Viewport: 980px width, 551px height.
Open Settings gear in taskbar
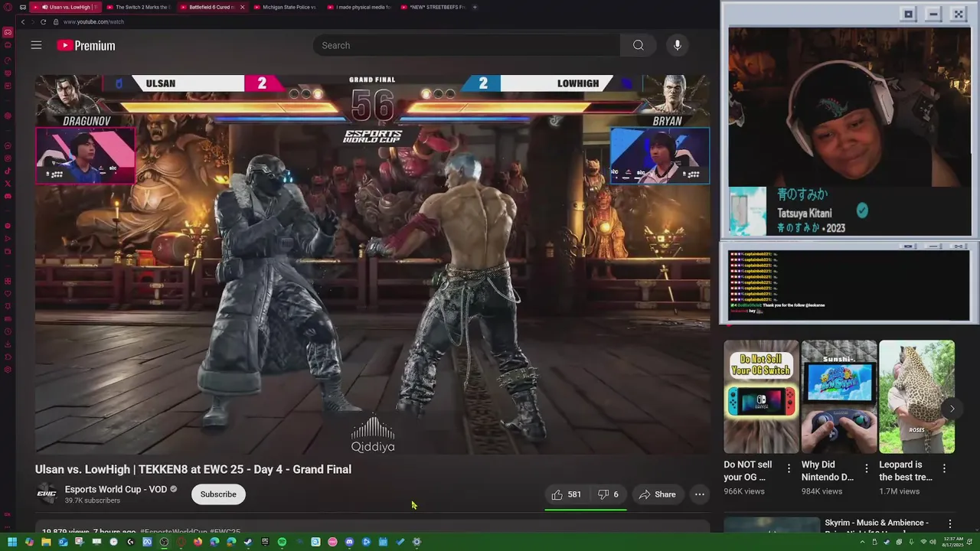point(416,542)
